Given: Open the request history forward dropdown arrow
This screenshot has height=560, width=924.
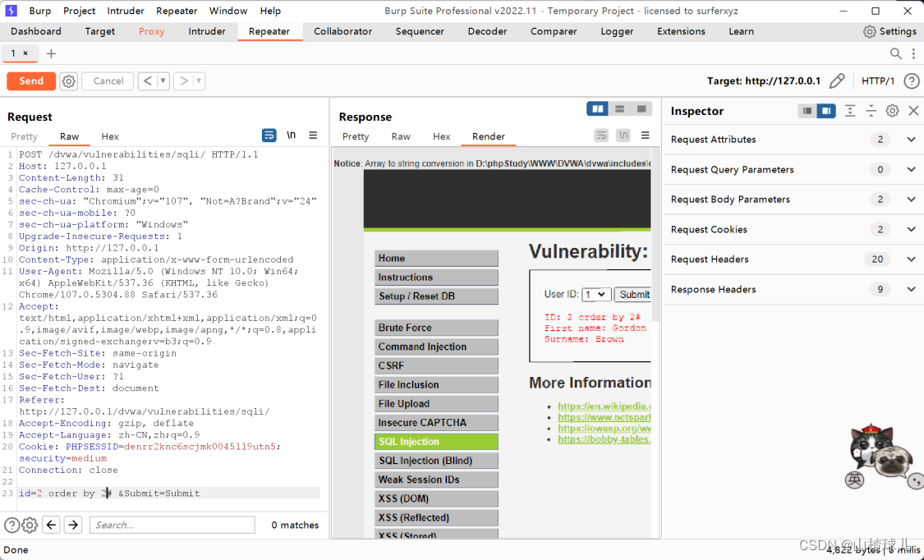Looking at the screenshot, I should click(199, 81).
